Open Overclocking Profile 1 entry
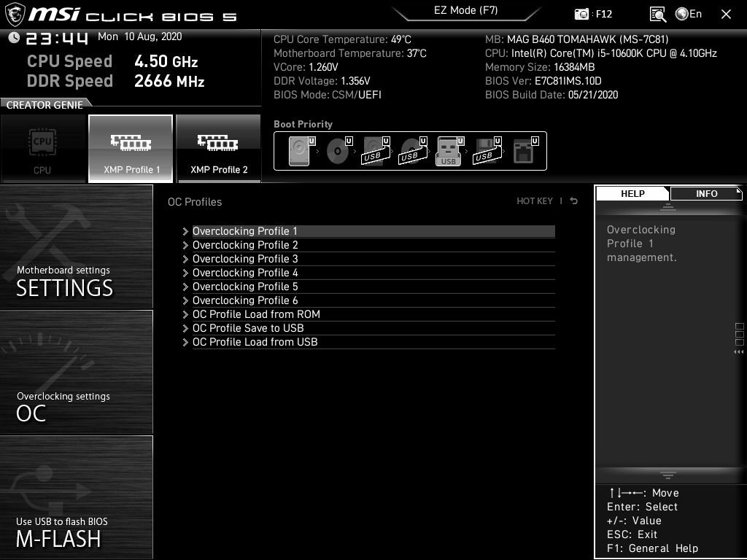747x560 pixels. (x=373, y=231)
